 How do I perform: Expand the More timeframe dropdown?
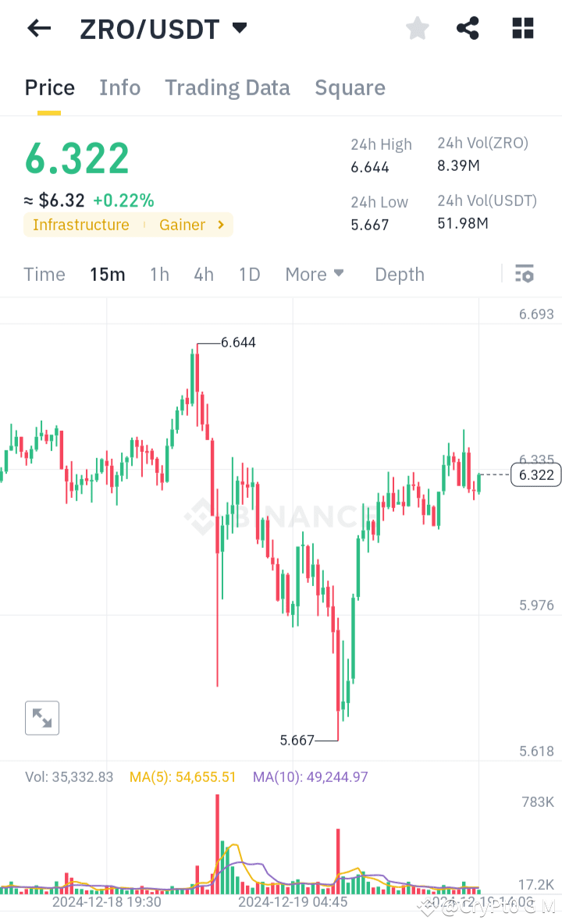[x=314, y=274]
